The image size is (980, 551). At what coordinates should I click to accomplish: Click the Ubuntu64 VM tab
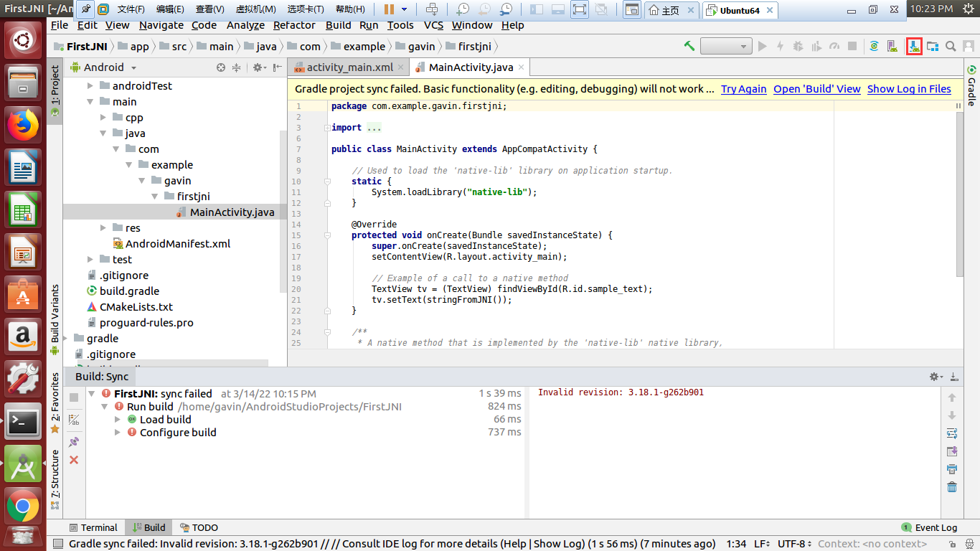(740, 10)
